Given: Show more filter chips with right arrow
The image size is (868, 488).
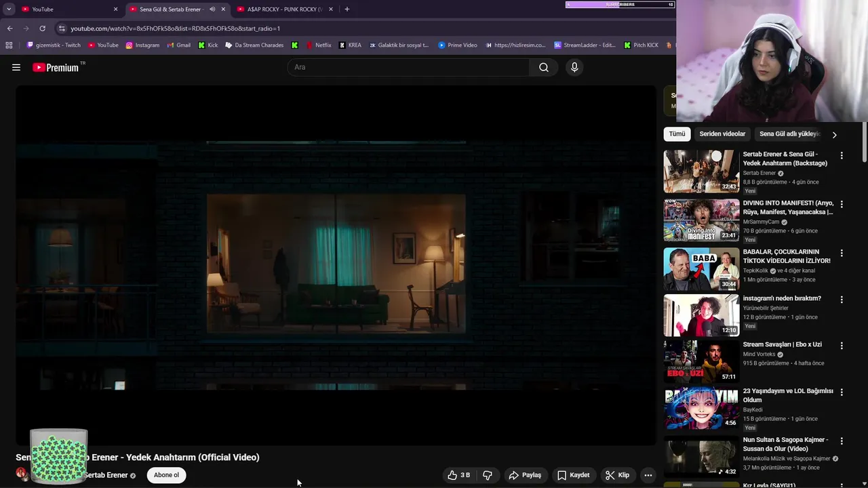Looking at the screenshot, I should pyautogui.click(x=834, y=135).
